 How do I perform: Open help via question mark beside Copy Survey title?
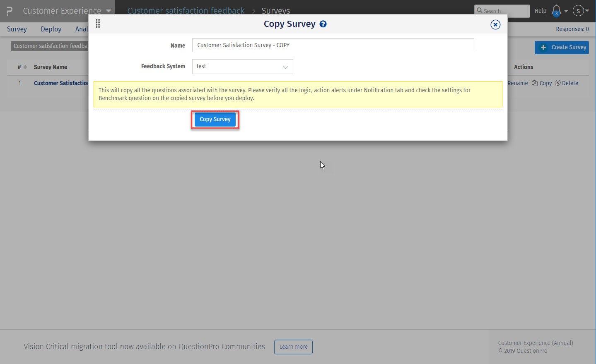pyautogui.click(x=323, y=24)
